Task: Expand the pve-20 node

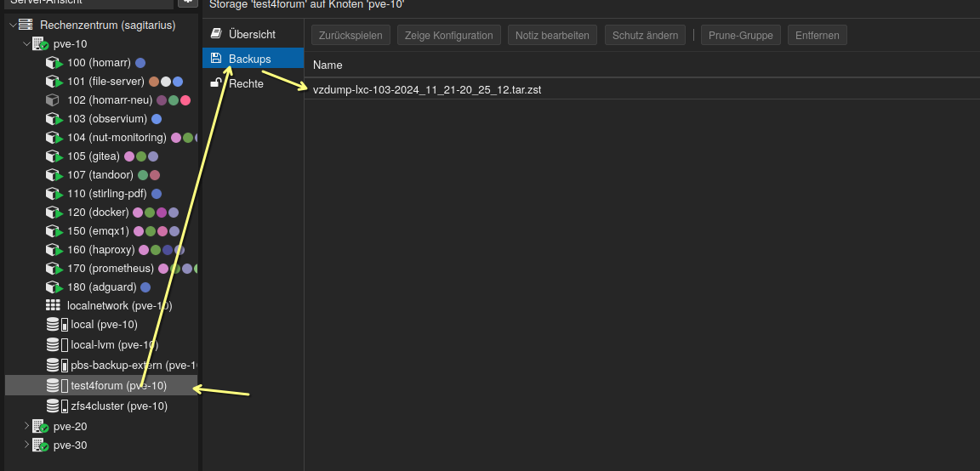Action: point(26,426)
